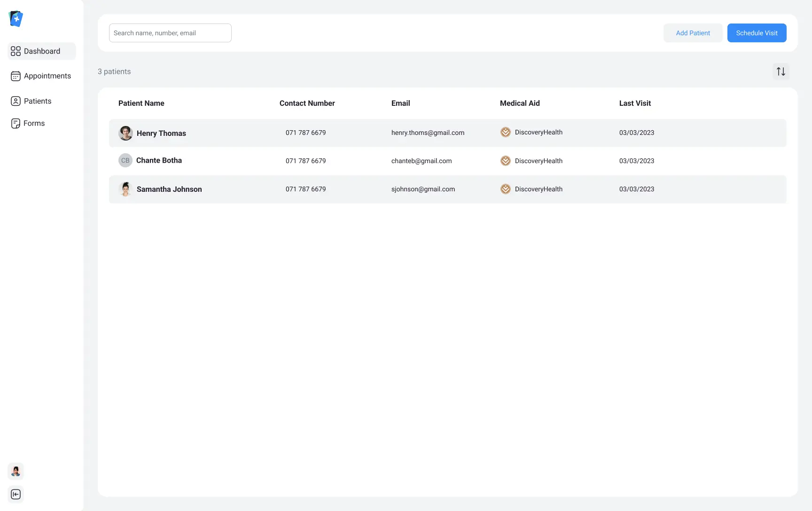
Task: Click the Patient Name column header
Action: pos(141,103)
